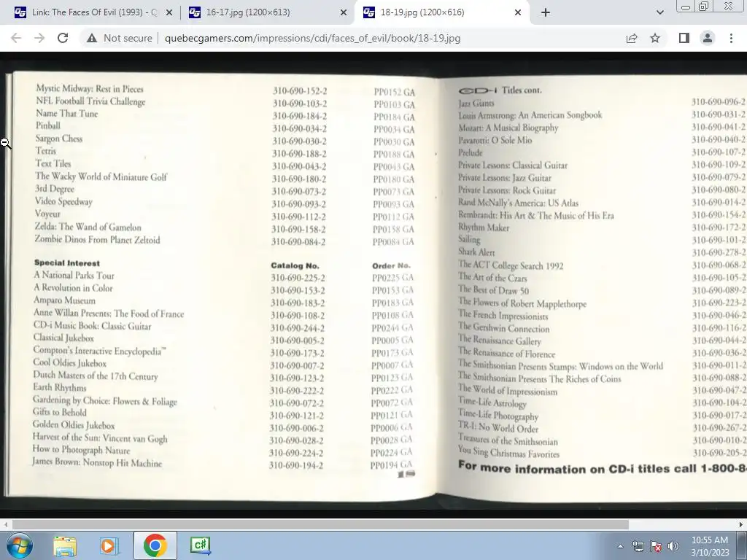Focus the quebecgamers.com address bar
Image resolution: width=747 pixels, height=560 pixels.
tap(312, 38)
